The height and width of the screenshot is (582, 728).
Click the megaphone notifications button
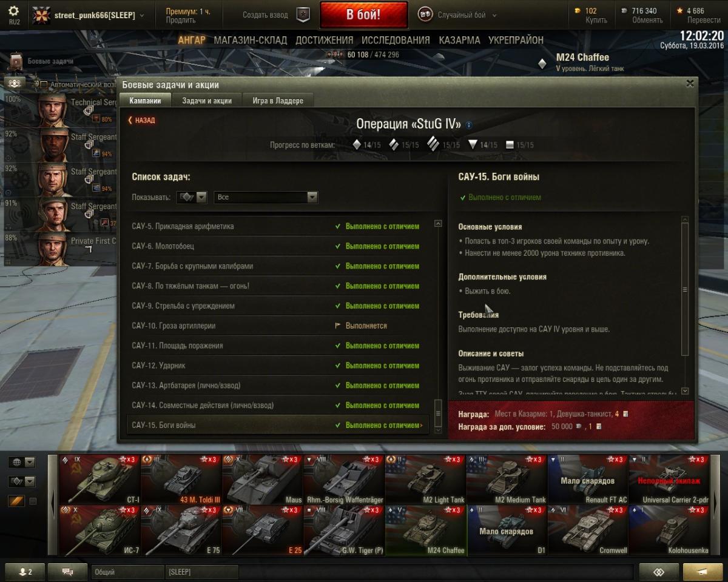tap(703, 572)
